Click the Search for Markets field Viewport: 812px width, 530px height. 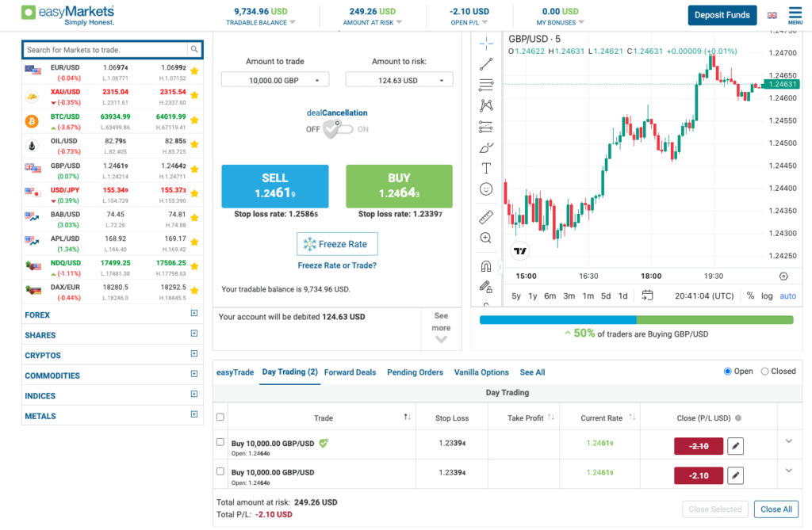pos(105,50)
